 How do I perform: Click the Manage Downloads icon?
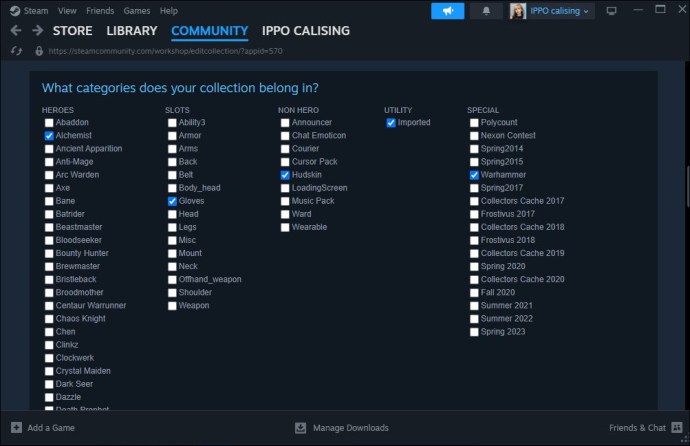(301, 428)
